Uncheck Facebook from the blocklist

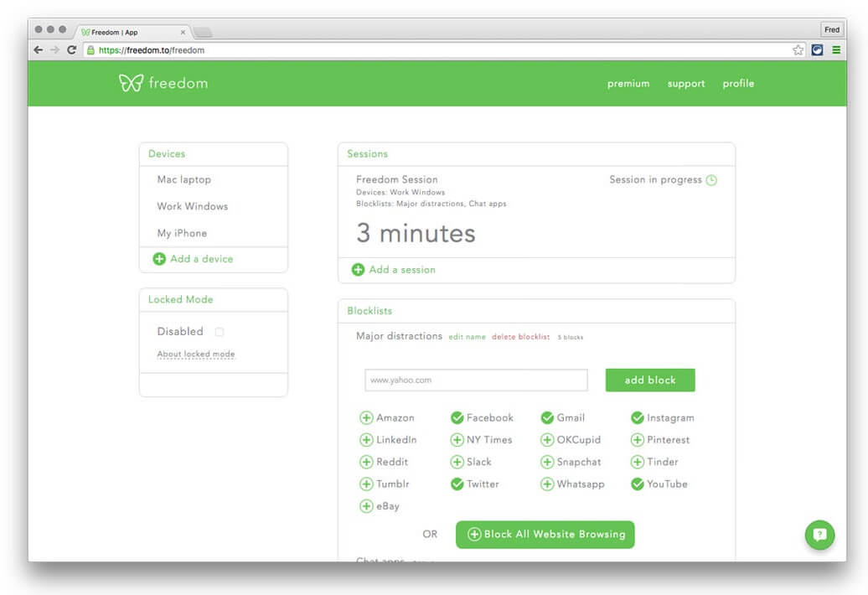click(x=457, y=418)
